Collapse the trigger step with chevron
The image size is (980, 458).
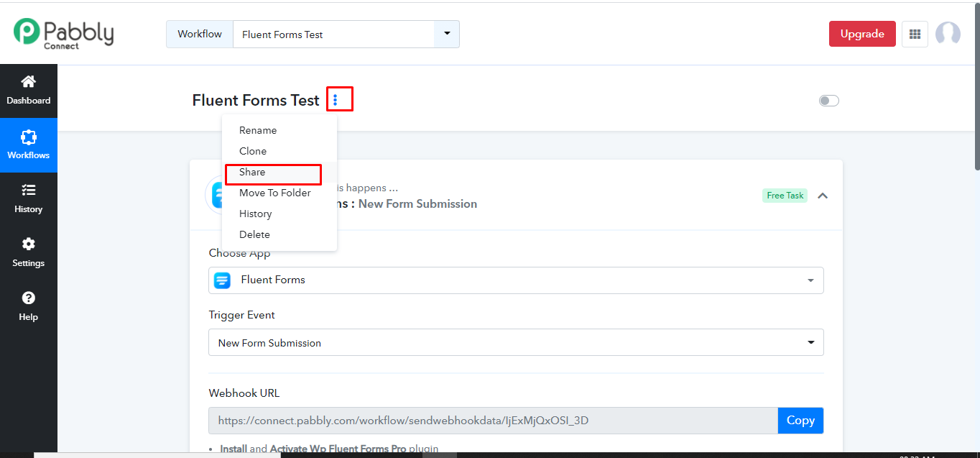(x=823, y=196)
